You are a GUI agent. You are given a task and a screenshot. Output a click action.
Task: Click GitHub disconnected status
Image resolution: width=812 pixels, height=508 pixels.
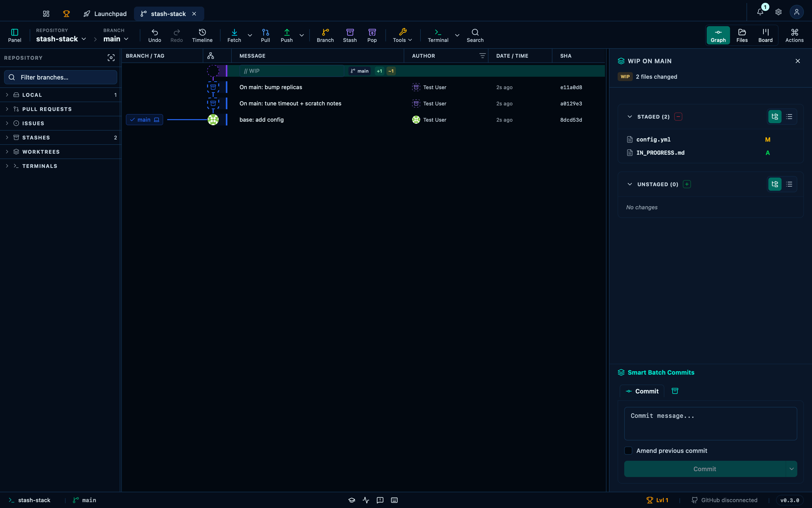point(724,500)
